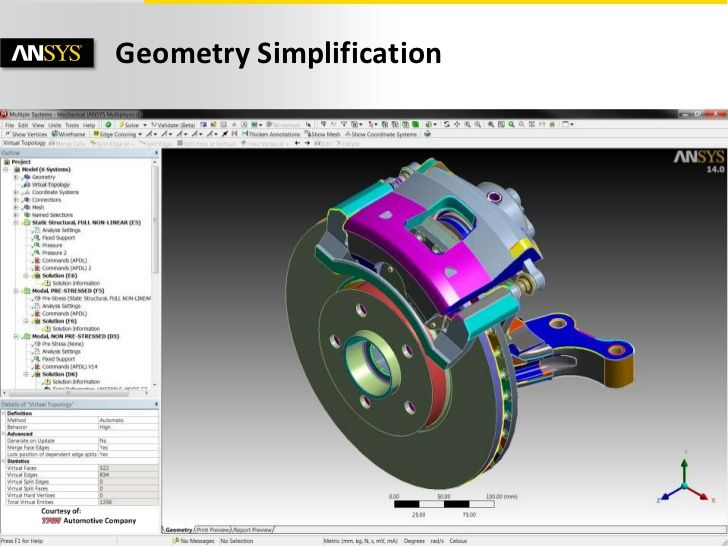Collapse the Statistics section
The height and width of the screenshot is (546, 728).
(3, 462)
